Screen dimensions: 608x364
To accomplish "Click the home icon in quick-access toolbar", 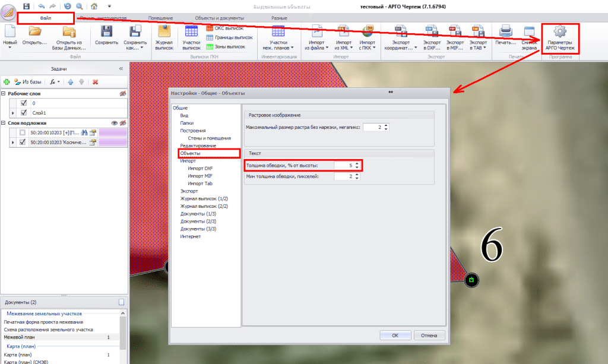I will tap(94, 6).
